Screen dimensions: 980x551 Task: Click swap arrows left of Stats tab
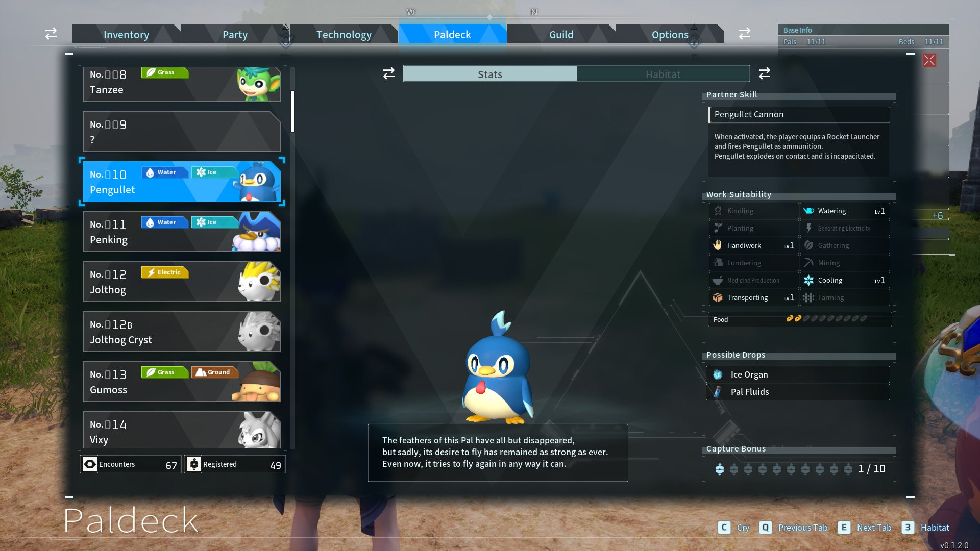[389, 73]
